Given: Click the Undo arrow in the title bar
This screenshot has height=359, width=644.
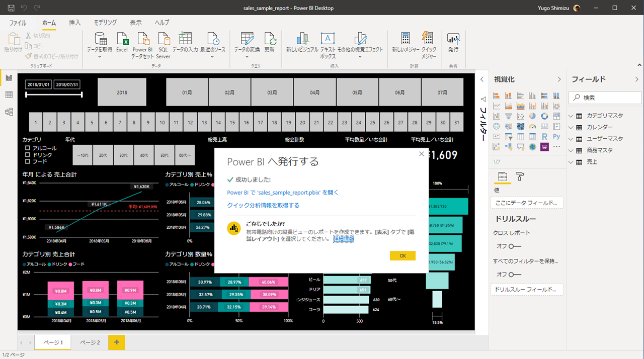Looking at the screenshot, I should click(24, 8).
